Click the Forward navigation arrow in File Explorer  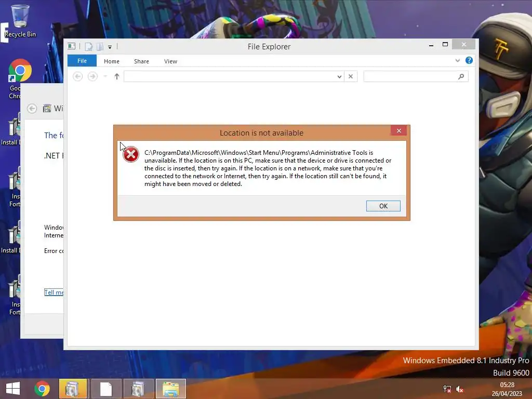[92, 76]
